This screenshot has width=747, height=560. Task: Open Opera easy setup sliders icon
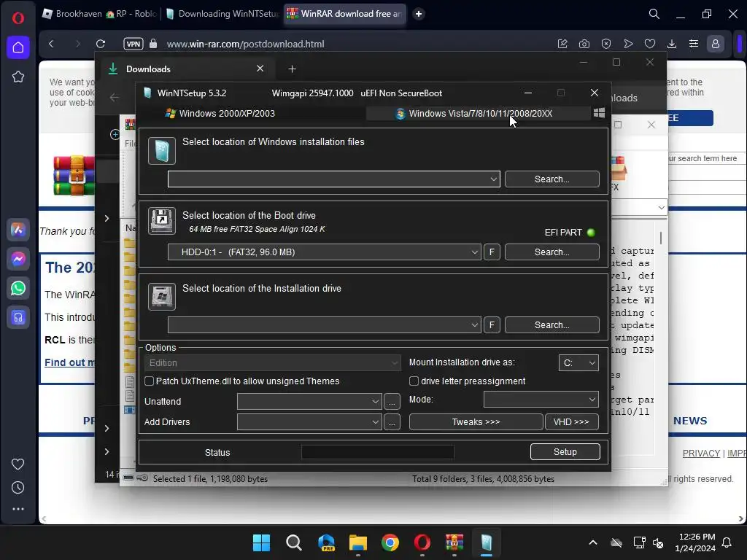(x=694, y=44)
